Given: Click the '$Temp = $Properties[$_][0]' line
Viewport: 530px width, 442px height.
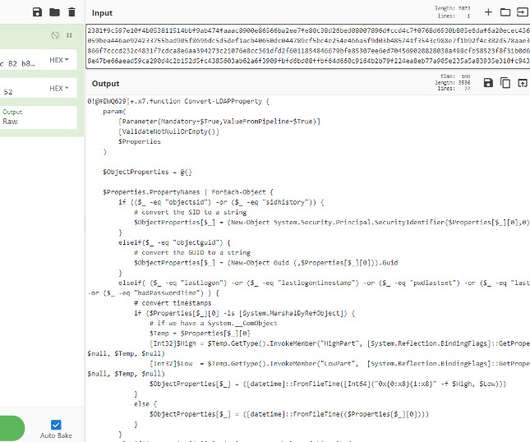Looking at the screenshot, I should click(x=200, y=334).
